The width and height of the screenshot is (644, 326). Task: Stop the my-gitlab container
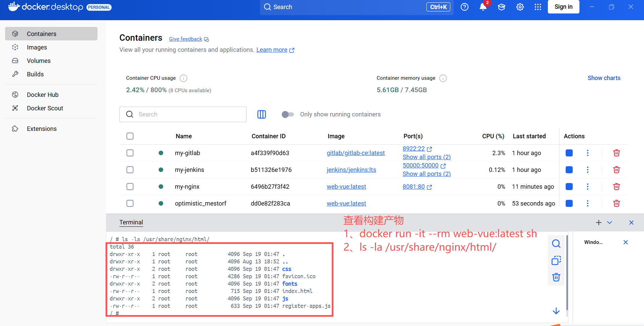tap(569, 153)
